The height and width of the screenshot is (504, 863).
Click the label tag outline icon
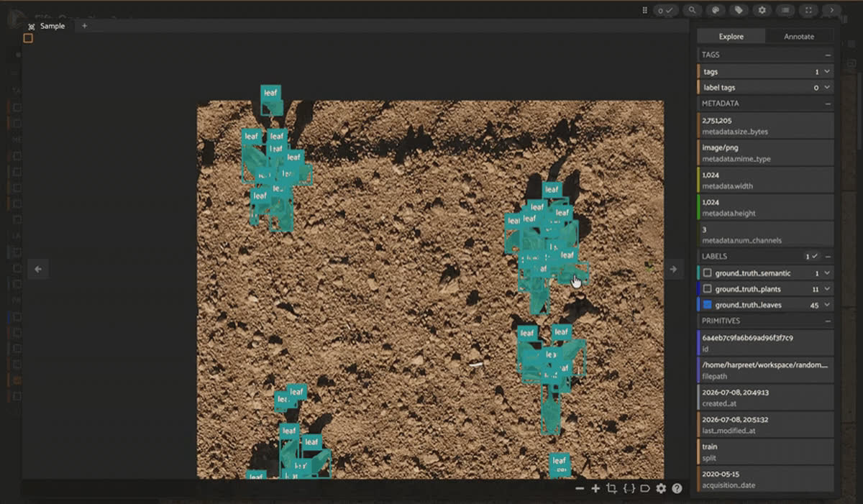click(x=645, y=488)
